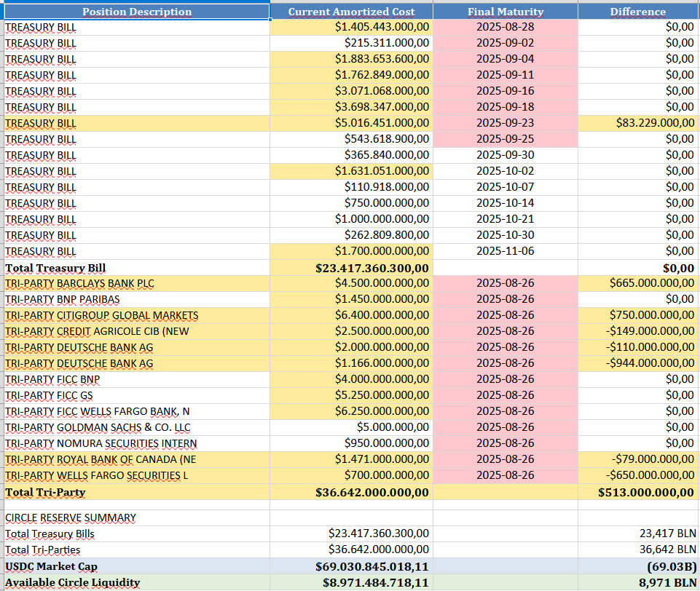Select the Final Maturity header cell
The height and width of the screenshot is (591, 700).
click(506, 12)
